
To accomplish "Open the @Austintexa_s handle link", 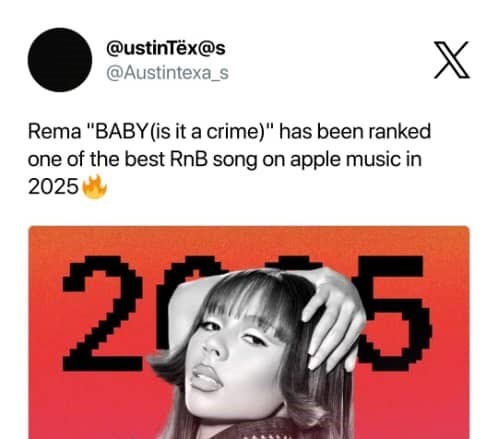I will point(167,73).
